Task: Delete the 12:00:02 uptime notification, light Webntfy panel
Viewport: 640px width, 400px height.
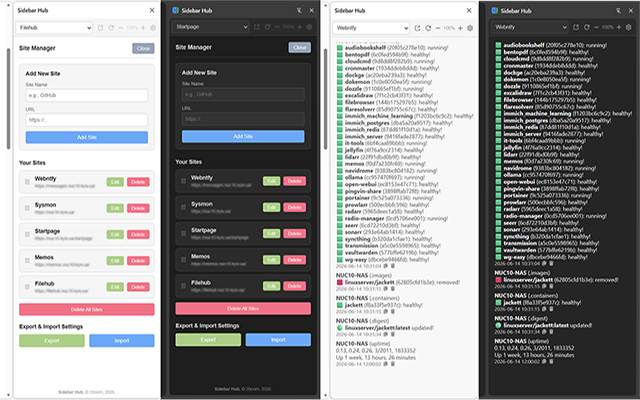Action: [x=393, y=364]
